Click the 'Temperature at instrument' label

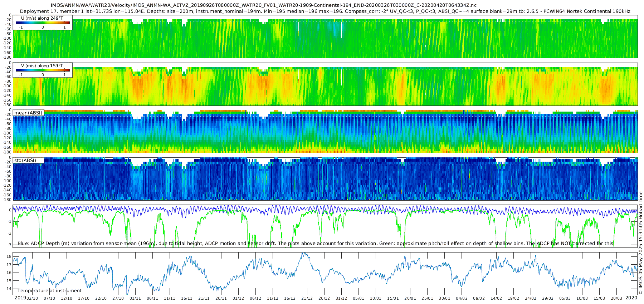coord(50,291)
